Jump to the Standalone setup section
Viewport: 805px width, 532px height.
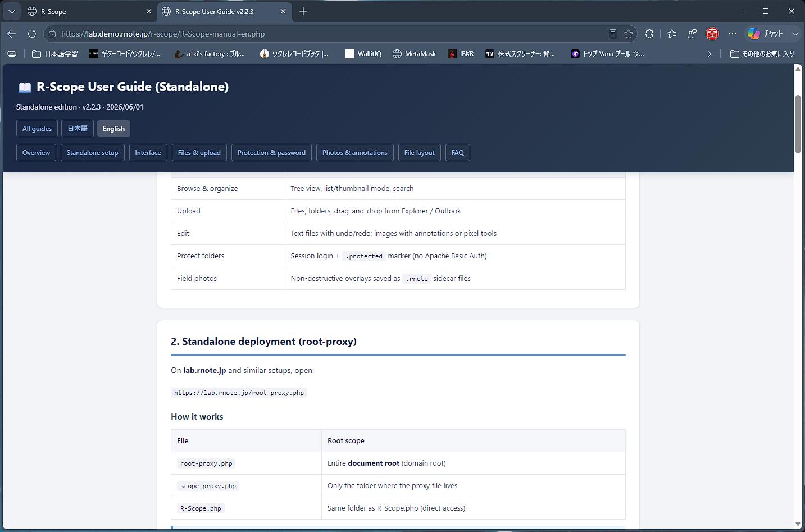(x=93, y=153)
